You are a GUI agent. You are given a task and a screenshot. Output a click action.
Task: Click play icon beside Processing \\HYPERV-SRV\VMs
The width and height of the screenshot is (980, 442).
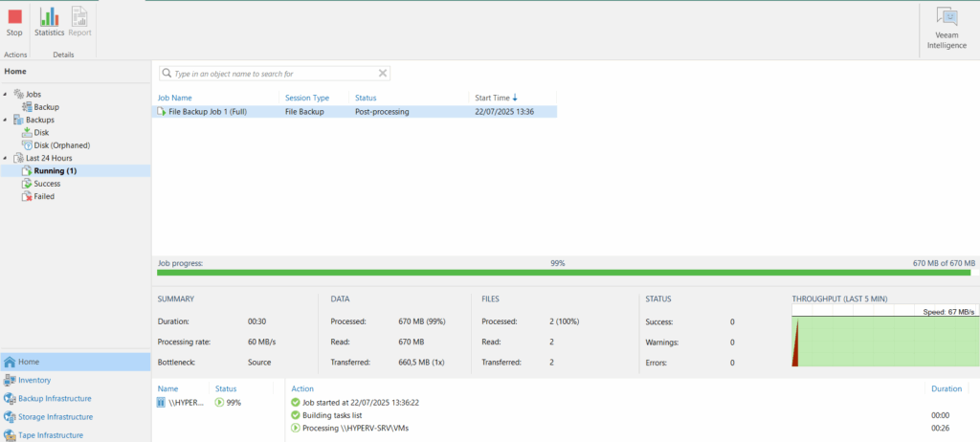(296, 429)
